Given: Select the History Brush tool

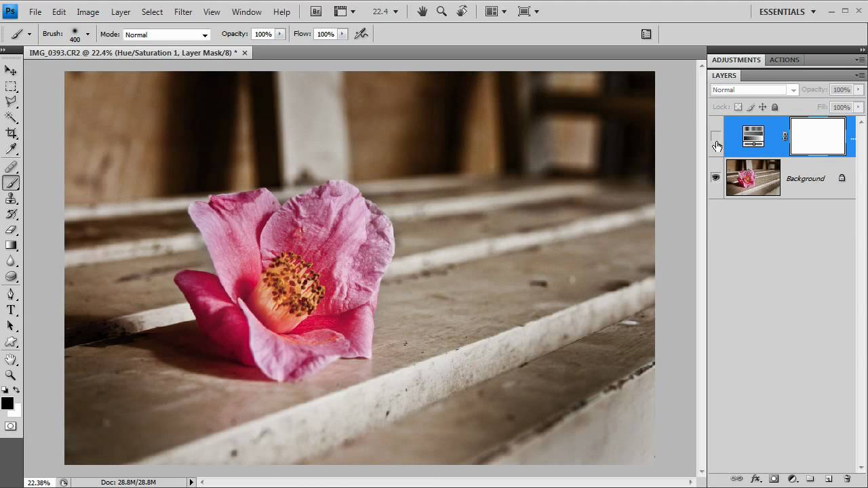Looking at the screenshot, I should tap(11, 214).
